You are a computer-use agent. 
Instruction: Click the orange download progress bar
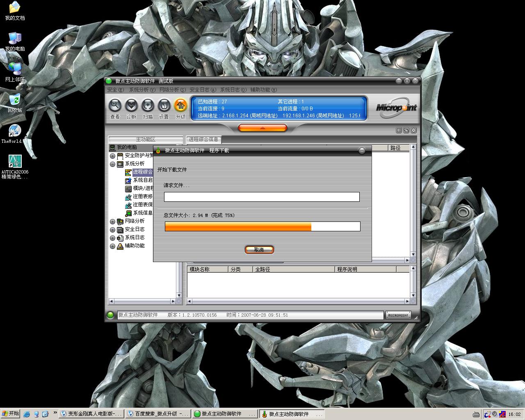(262, 226)
